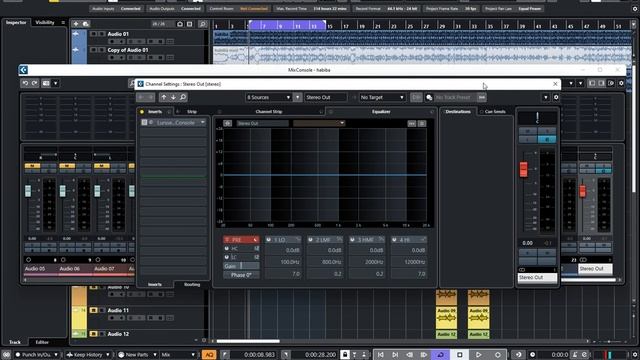
Task: Open the No Target dropdown
Action: 382,98
